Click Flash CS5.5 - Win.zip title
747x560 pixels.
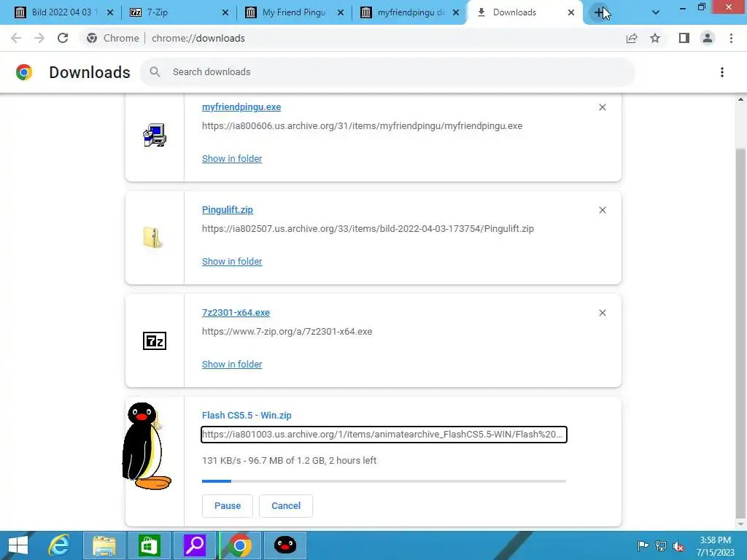tap(247, 415)
